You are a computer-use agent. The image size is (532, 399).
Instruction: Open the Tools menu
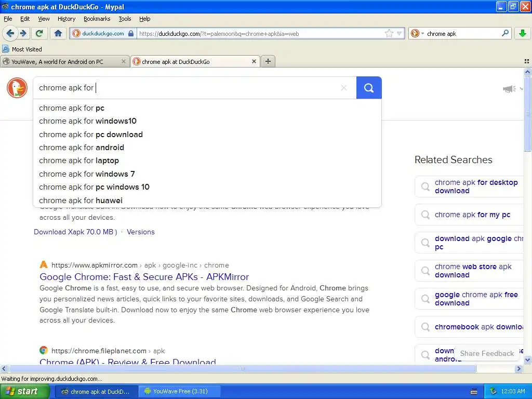point(125,19)
